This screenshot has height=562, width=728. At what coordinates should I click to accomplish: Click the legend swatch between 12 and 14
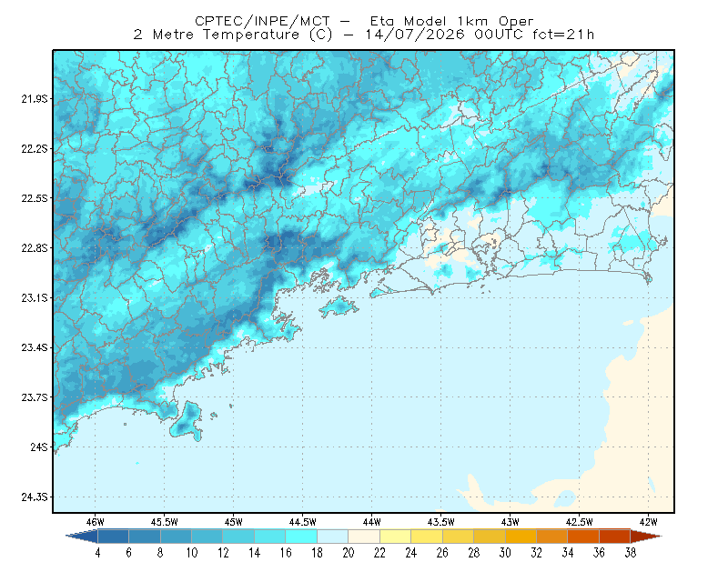click(238, 537)
